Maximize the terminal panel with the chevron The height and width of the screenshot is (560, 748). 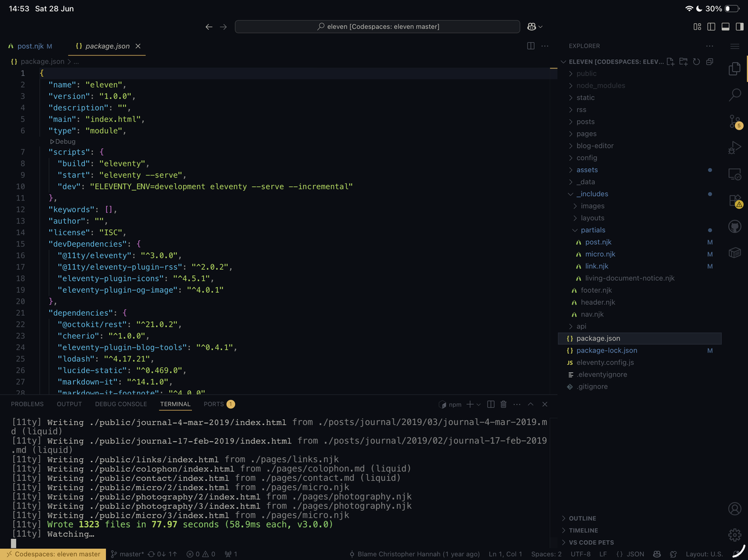[530, 404]
